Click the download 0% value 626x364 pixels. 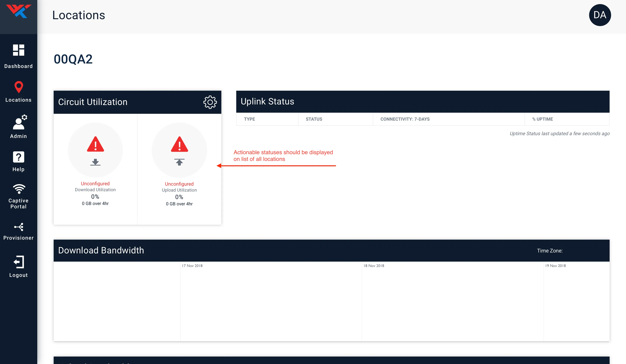point(95,197)
